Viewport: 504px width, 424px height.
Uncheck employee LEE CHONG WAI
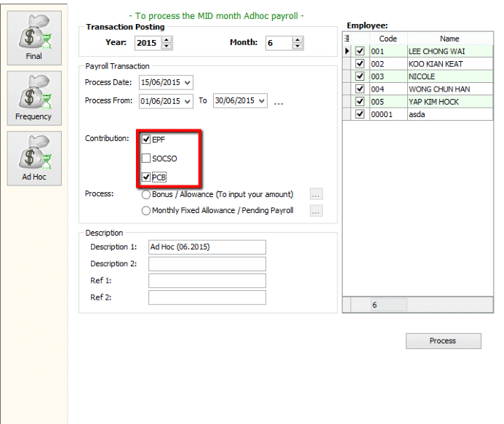(x=359, y=51)
